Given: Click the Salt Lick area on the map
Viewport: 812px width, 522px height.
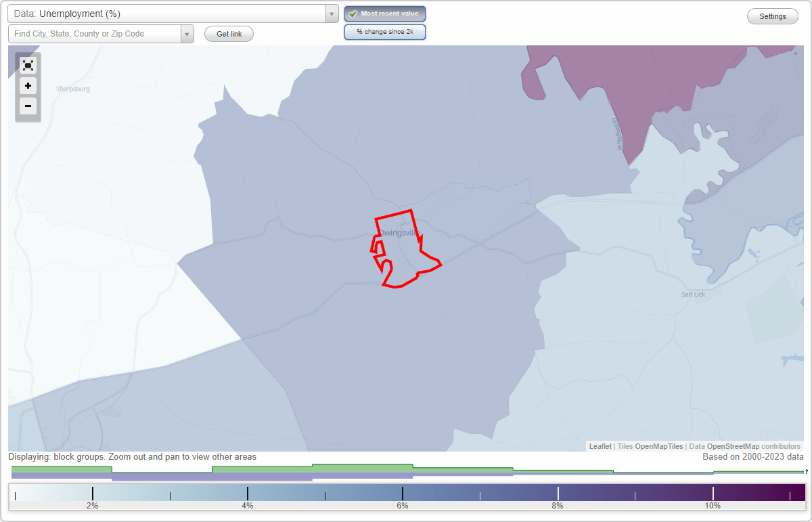Looking at the screenshot, I should (692, 294).
